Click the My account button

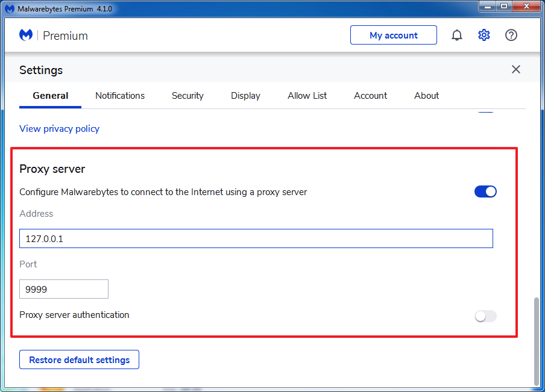point(394,35)
